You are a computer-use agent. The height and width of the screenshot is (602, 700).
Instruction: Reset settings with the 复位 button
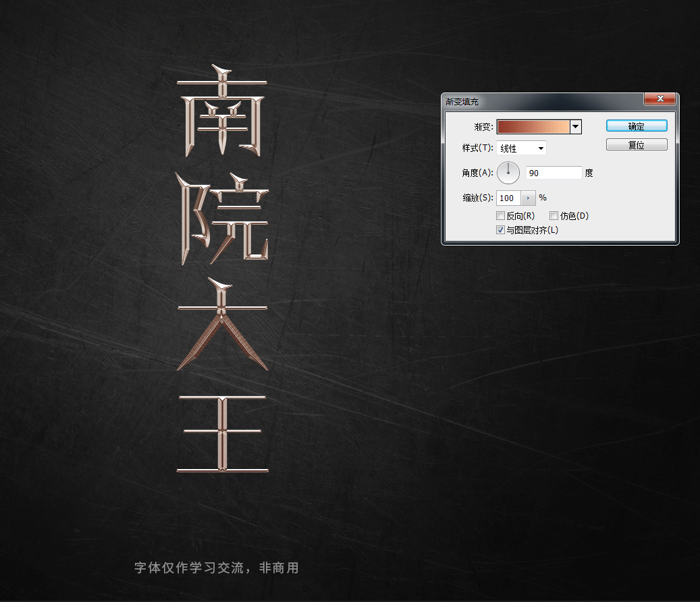click(x=636, y=144)
